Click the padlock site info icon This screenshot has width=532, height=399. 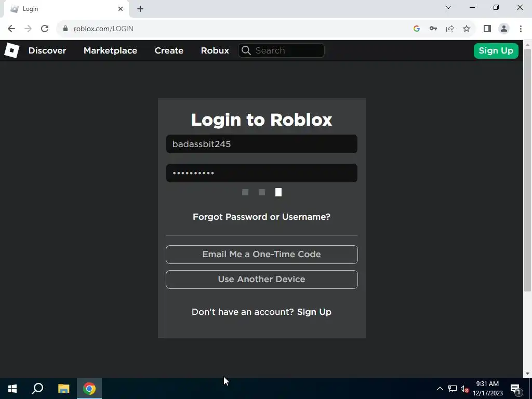65,29
